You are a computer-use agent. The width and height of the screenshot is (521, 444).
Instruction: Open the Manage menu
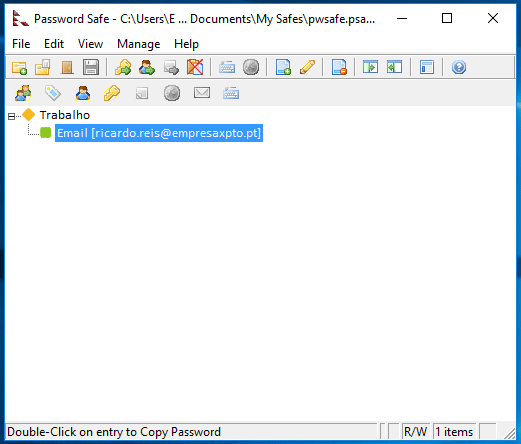[x=138, y=44]
